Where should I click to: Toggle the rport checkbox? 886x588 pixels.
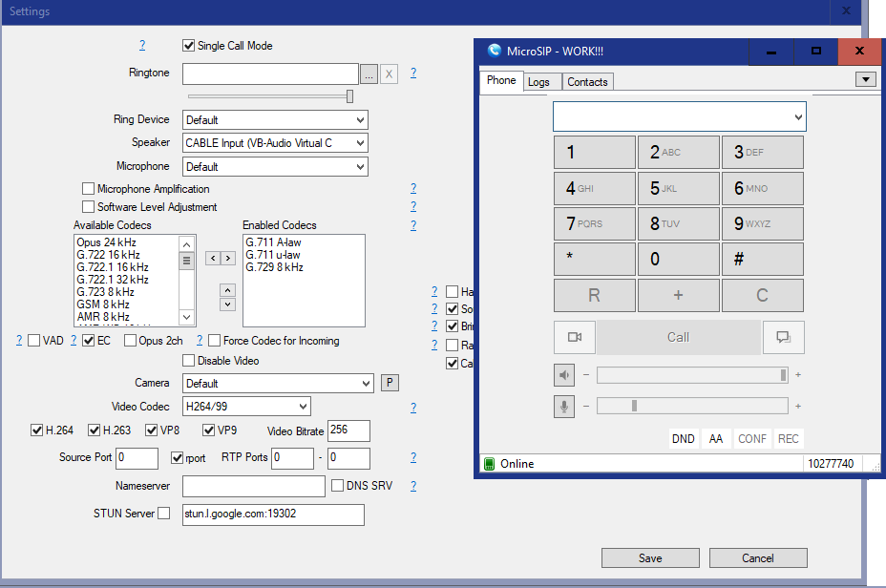177,458
